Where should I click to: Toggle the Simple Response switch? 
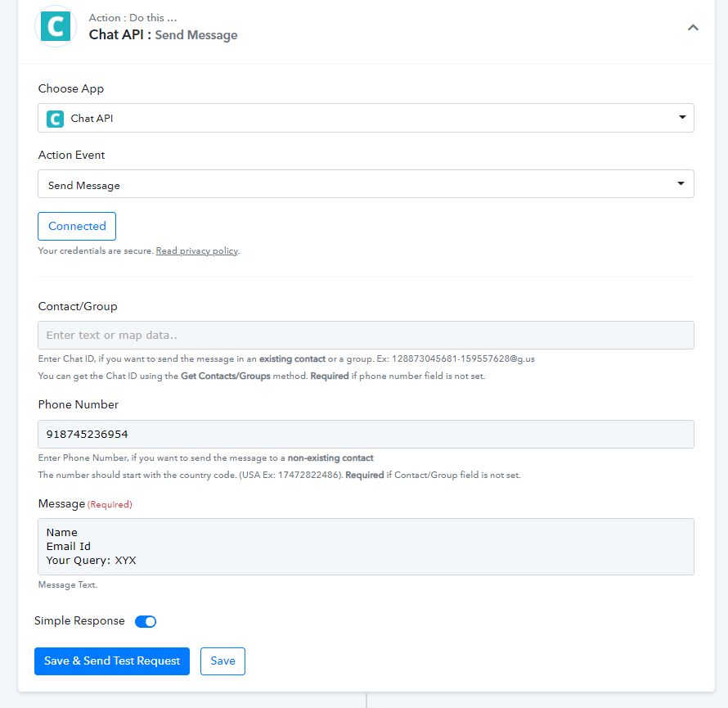point(146,621)
